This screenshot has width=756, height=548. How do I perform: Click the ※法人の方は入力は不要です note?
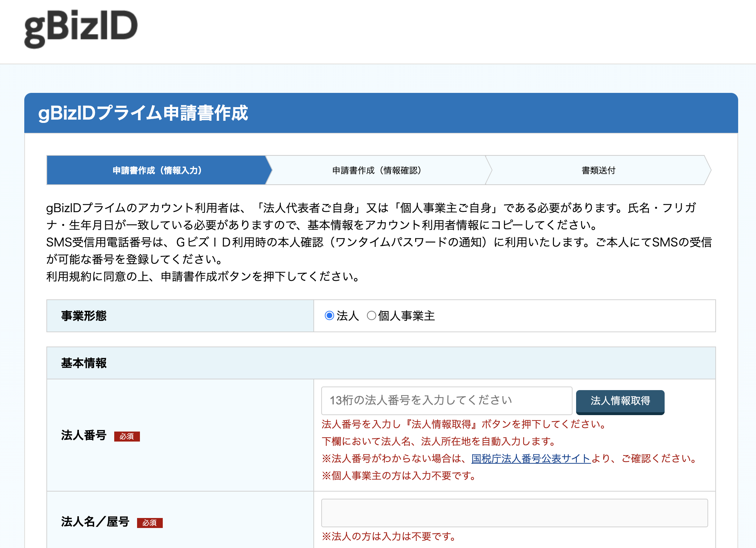389,537
